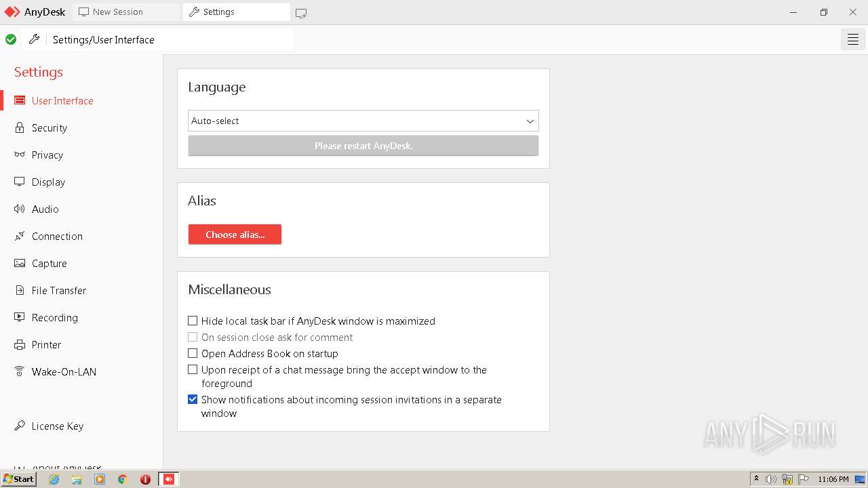Click the Privacy glasses icon

coord(20,155)
